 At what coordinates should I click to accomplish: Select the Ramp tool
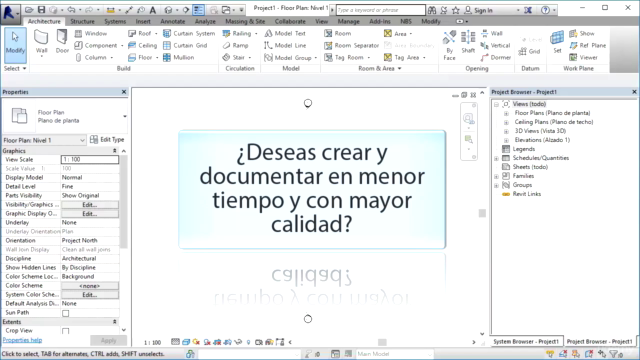(x=236, y=45)
